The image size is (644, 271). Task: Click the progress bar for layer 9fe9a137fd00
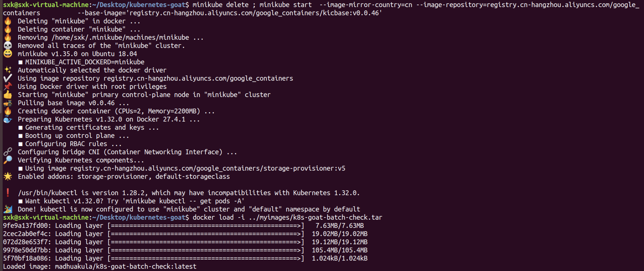pos(206,225)
